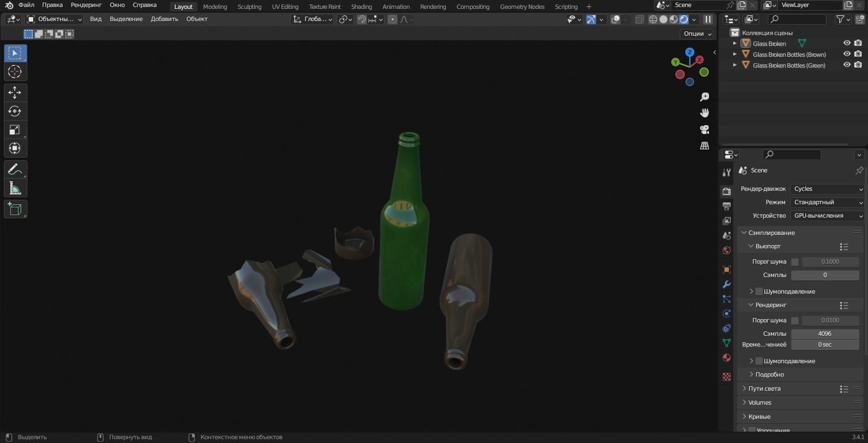868x443 pixels.
Task: Open the World properties globe tab
Action: (726, 250)
